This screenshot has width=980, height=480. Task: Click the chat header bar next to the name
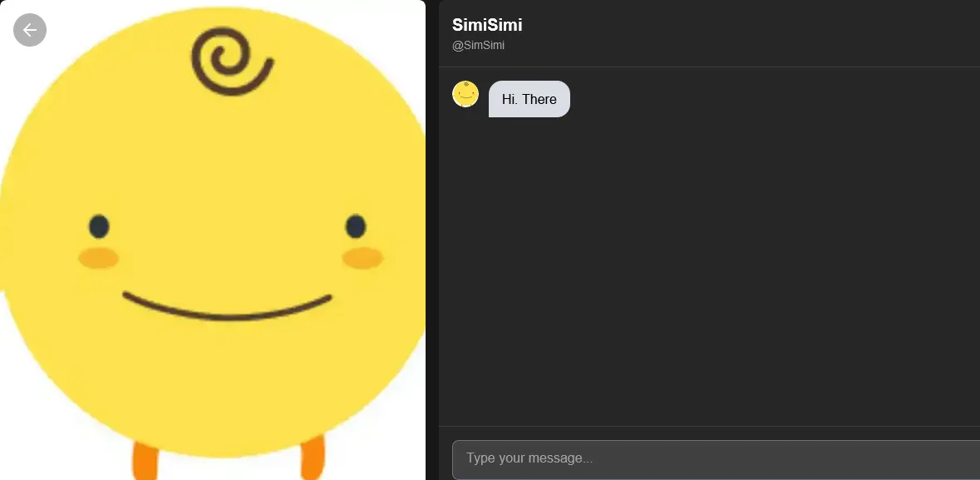coord(750,33)
